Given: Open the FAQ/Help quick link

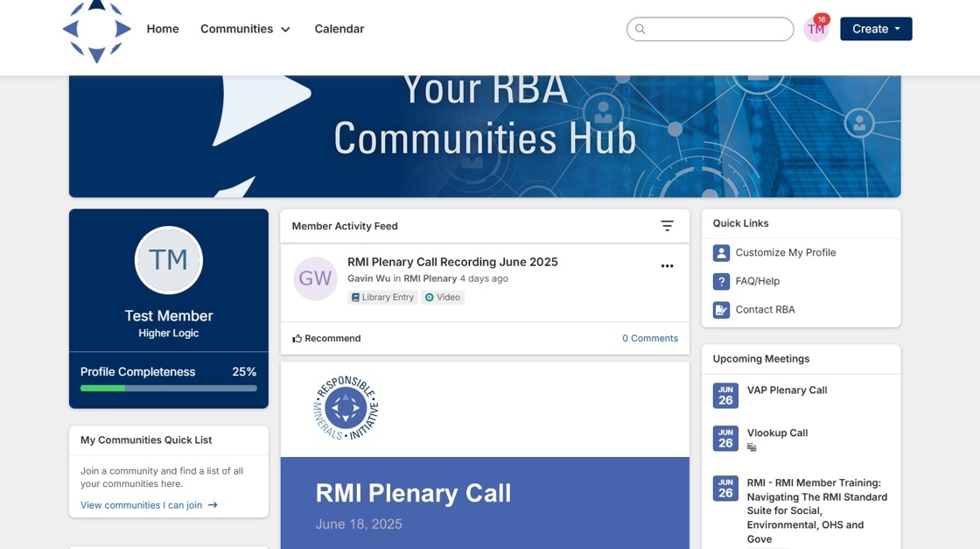Looking at the screenshot, I should coord(758,281).
